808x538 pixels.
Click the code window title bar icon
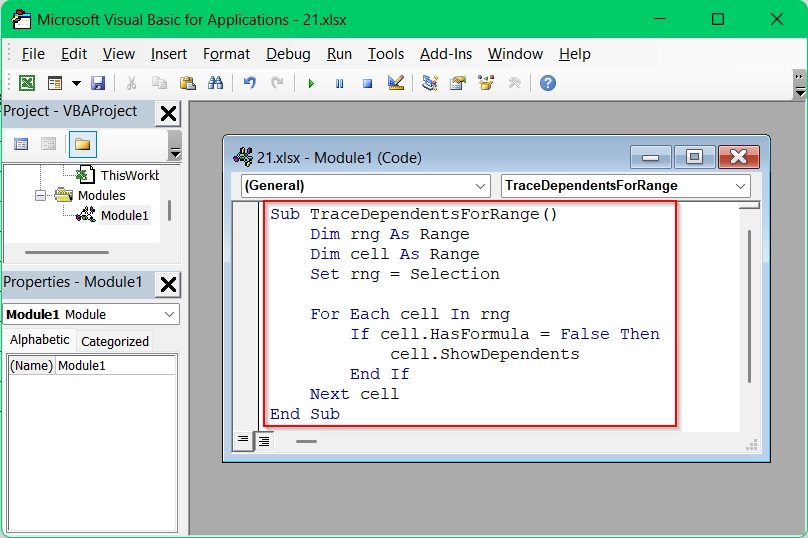(243, 157)
